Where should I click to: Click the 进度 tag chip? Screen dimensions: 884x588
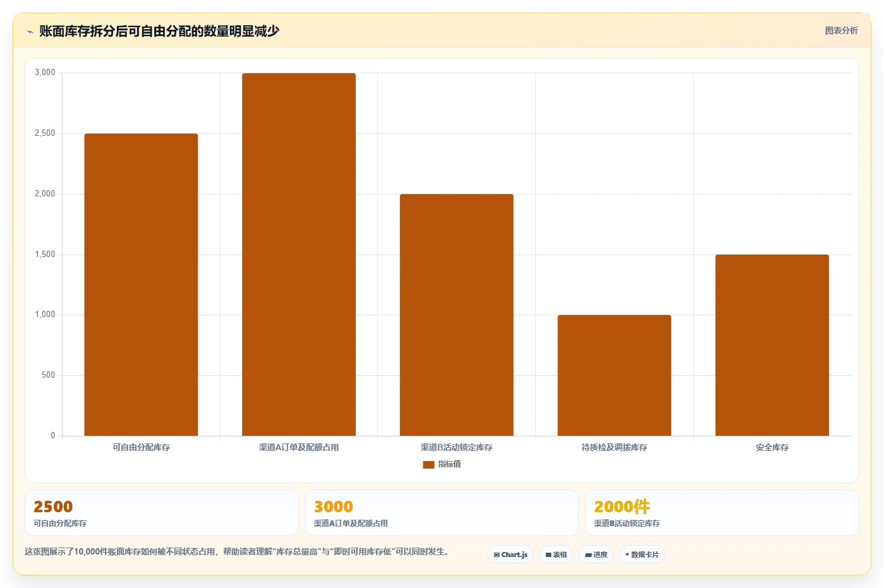click(596, 555)
